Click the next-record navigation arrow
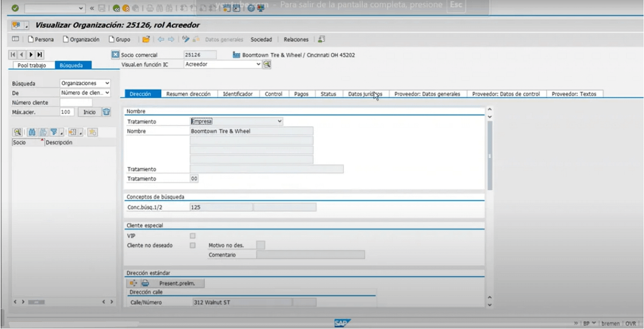The height and width of the screenshot is (329, 644). tap(31, 55)
